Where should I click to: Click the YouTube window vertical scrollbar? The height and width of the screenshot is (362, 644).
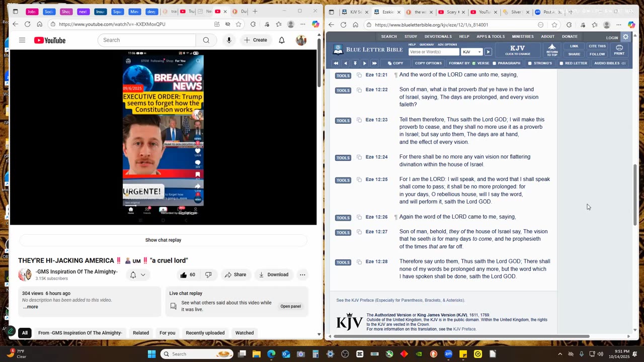click(x=319, y=64)
